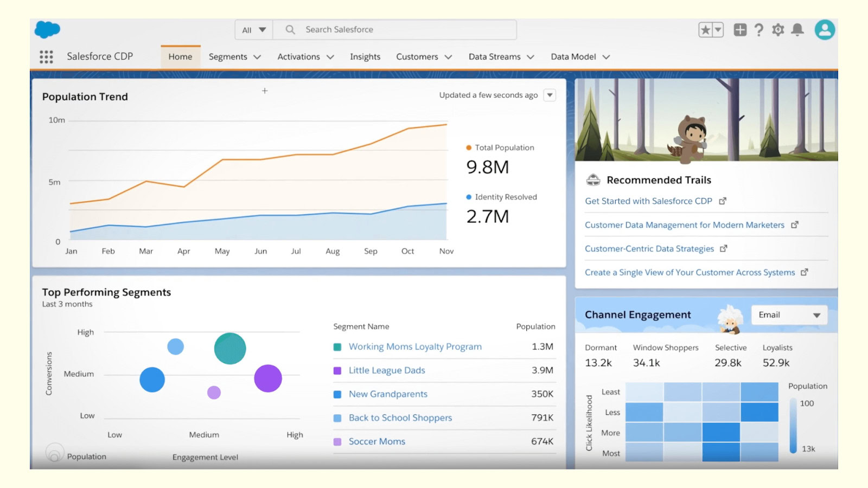The height and width of the screenshot is (488, 868).
Task: Click the large blue bubble in segments chart
Action: coord(152,380)
